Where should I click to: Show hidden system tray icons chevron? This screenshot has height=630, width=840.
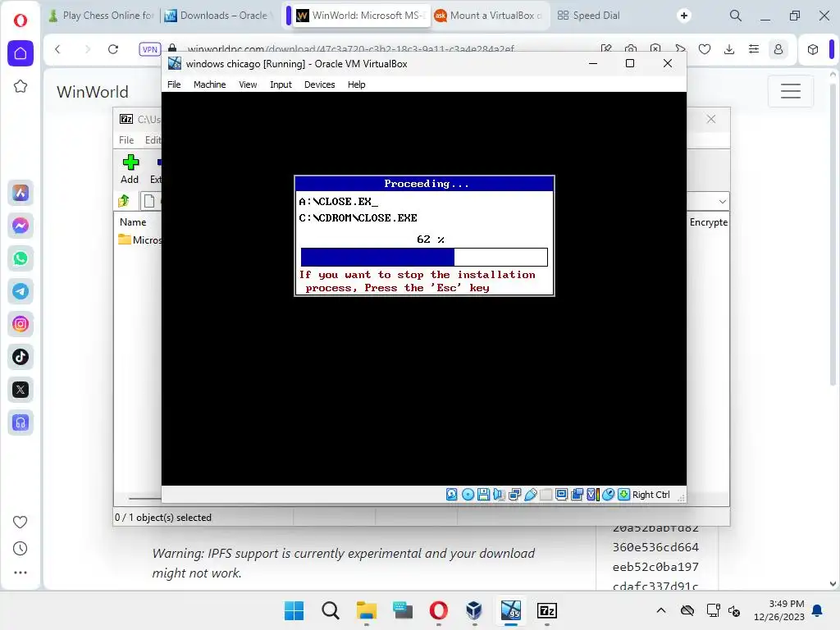[661, 610]
